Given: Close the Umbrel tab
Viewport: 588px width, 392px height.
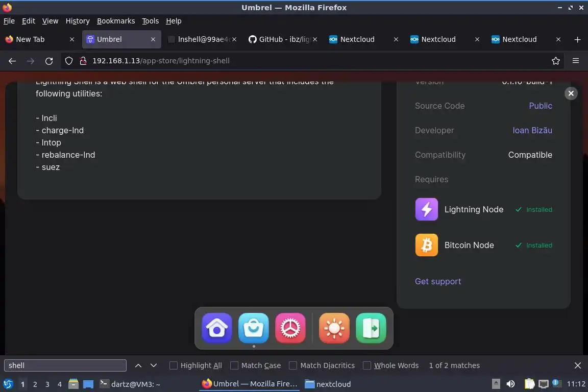Looking at the screenshot, I should click(x=153, y=39).
